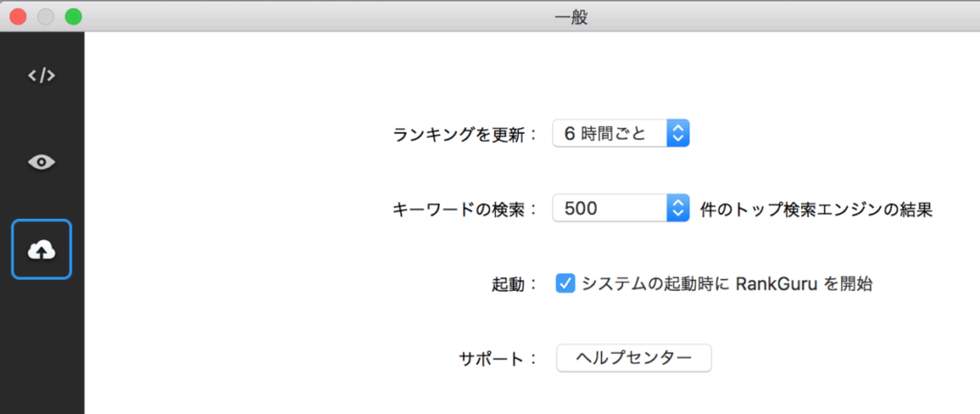Click the green zoom window button
Viewport: 980px width, 414px height.
[x=73, y=16]
